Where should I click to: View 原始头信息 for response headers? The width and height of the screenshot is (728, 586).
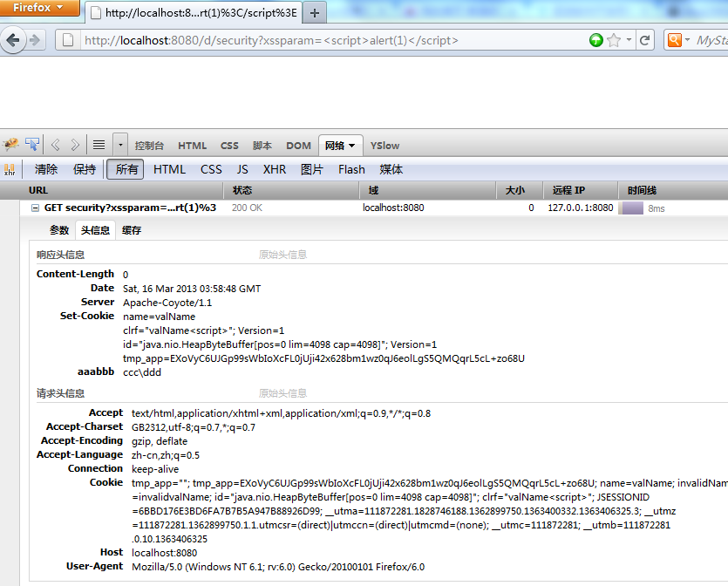pyautogui.click(x=282, y=255)
